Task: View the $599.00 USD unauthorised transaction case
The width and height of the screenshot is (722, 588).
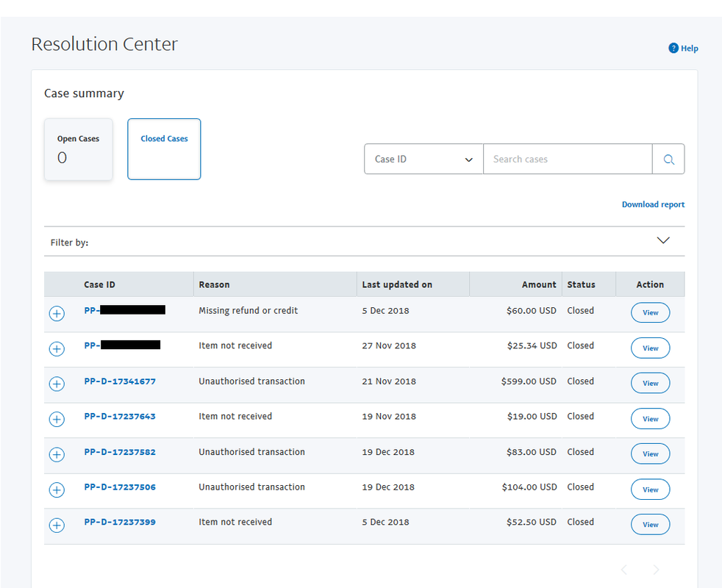Action: [650, 383]
